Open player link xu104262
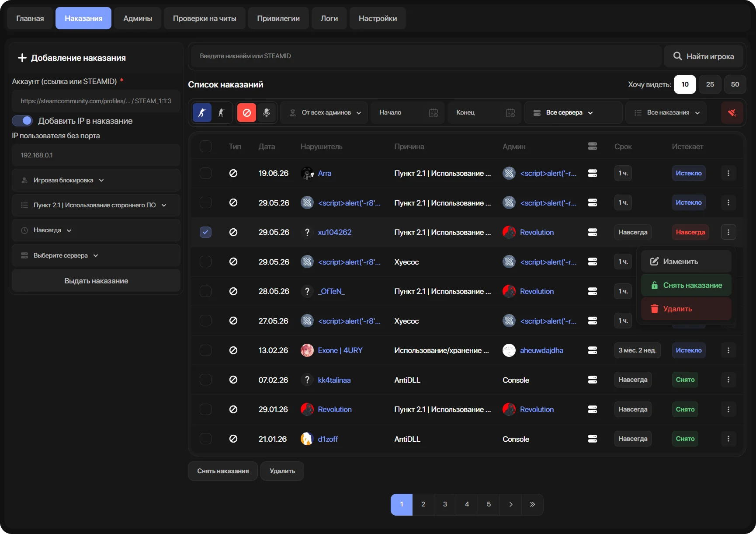 point(335,232)
